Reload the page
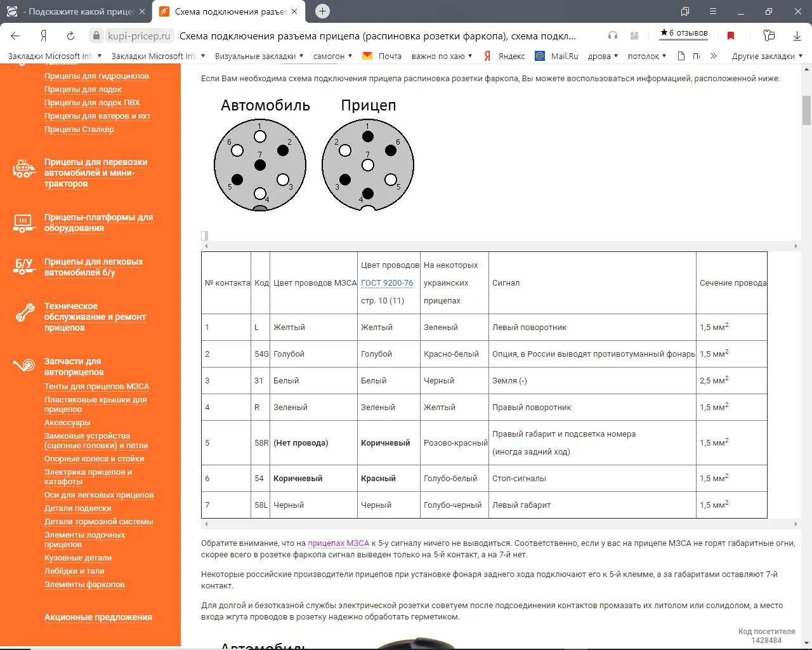The height and width of the screenshot is (650, 812). point(71,36)
